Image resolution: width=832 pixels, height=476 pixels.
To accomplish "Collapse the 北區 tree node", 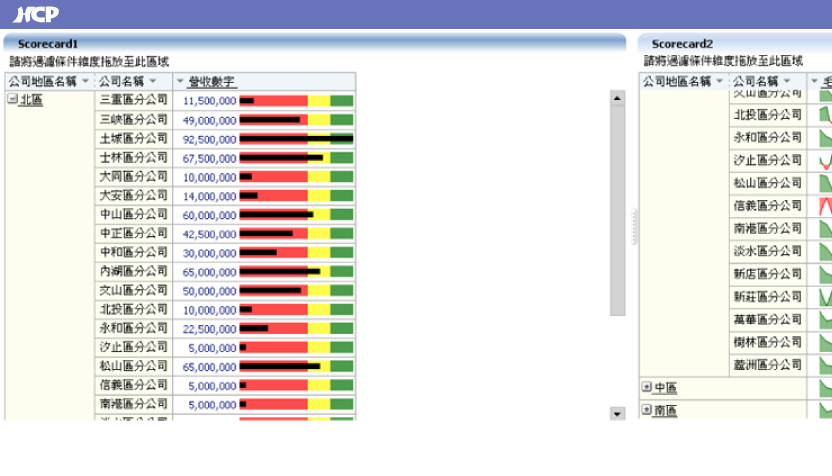I will click(12, 100).
